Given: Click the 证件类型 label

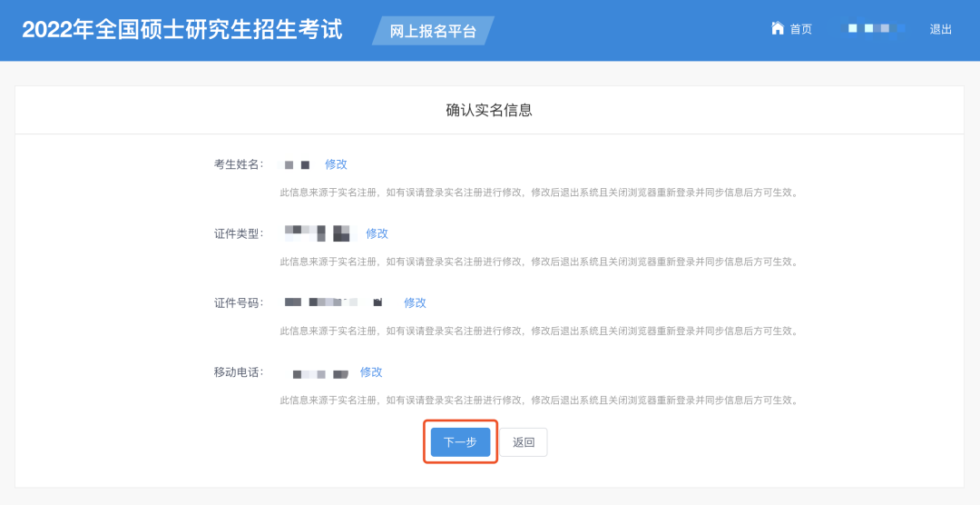Looking at the screenshot, I should coord(239,233).
